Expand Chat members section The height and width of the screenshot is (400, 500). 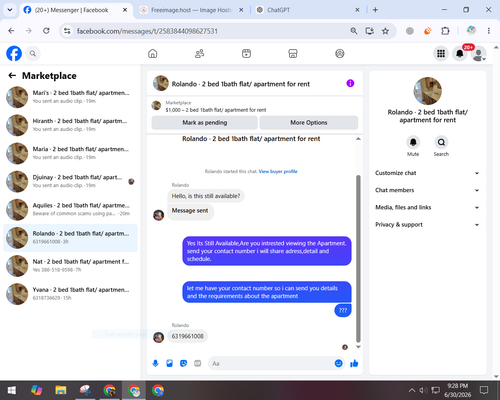(427, 190)
